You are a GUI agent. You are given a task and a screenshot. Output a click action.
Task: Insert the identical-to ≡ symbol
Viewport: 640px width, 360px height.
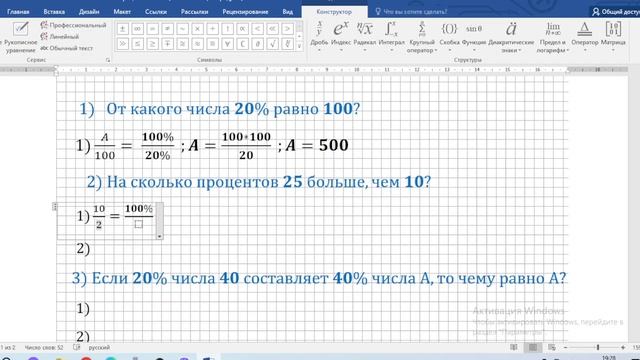click(x=212, y=44)
